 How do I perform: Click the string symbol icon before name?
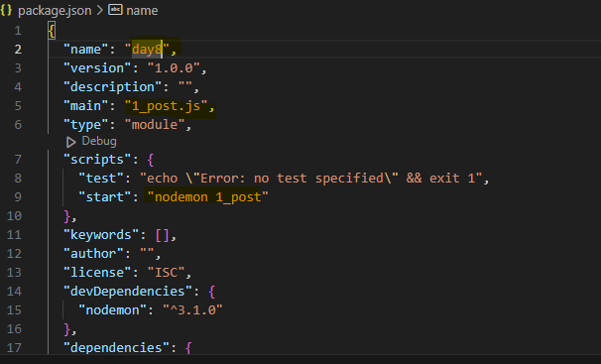click(x=115, y=10)
